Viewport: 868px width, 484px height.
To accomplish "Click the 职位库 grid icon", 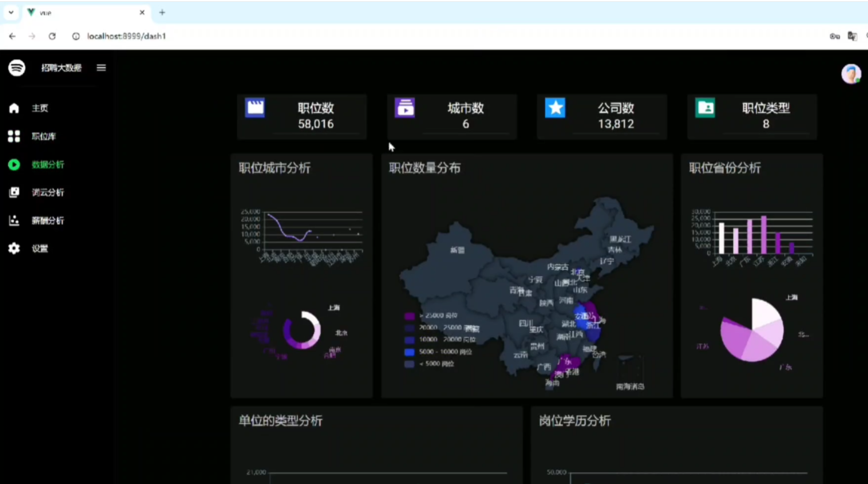I will pyautogui.click(x=14, y=136).
